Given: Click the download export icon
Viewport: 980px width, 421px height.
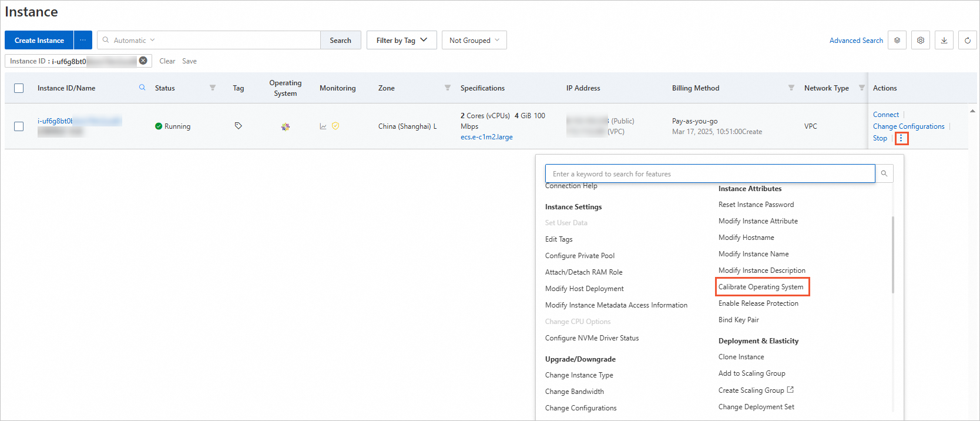Looking at the screenshot, I should 944,41.
